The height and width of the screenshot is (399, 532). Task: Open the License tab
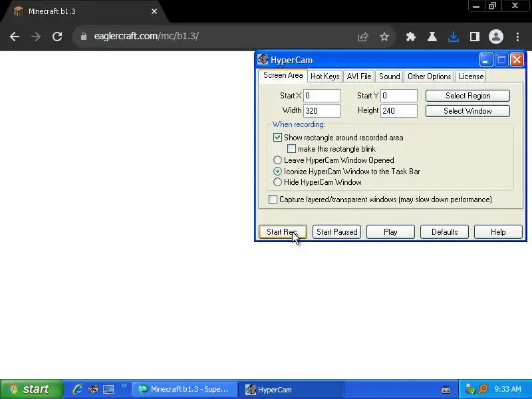(471, 76)
